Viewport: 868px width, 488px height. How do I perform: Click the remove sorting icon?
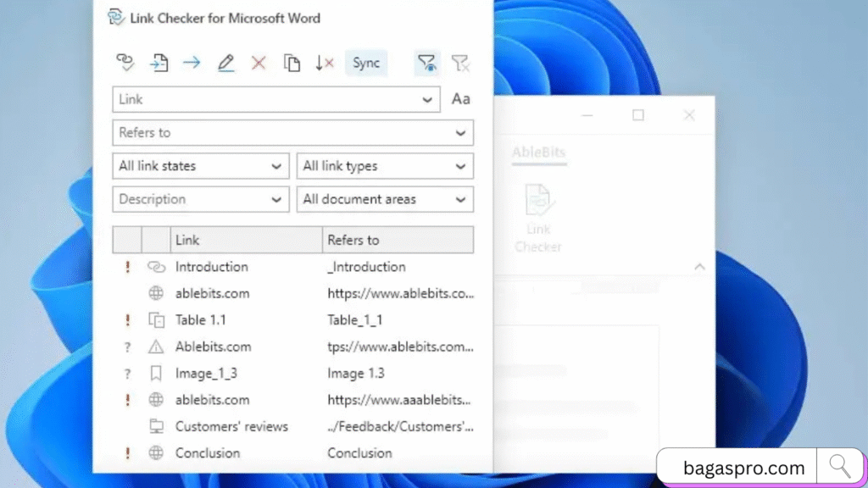click(325, 63)
